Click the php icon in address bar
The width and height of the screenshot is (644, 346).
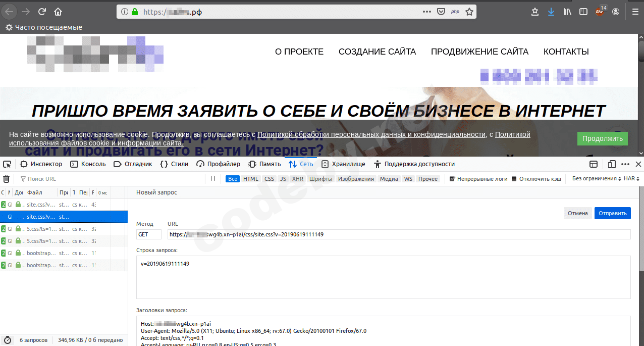coord(455,12)
